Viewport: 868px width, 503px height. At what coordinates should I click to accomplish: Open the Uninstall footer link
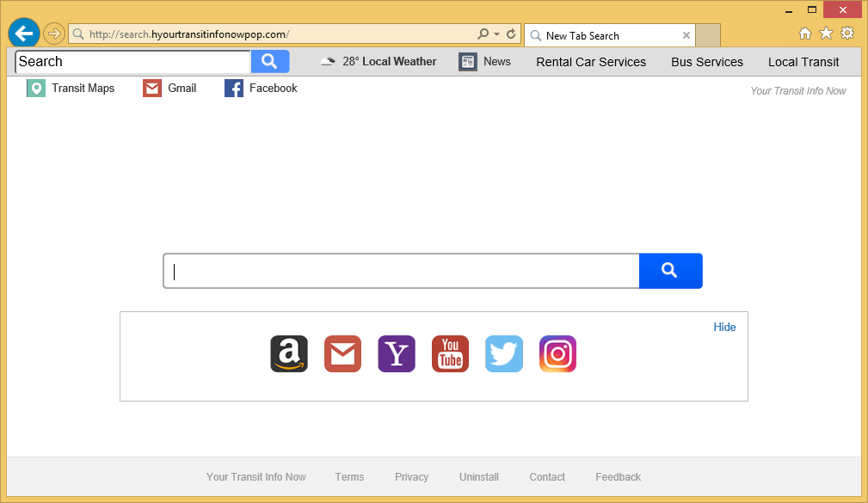479,477
